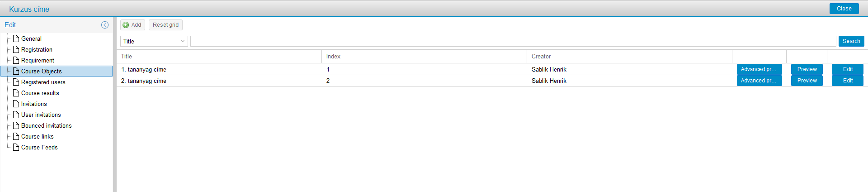The width and height of the screenshot is (868, 192).
Task: Open the Registered users section
Action: (43, 82)
